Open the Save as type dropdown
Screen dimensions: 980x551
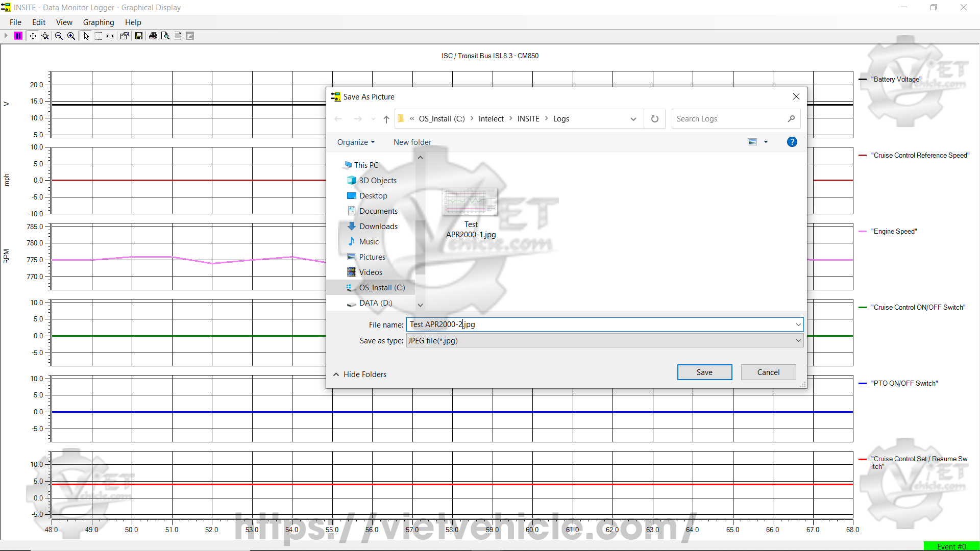[798, 341]
